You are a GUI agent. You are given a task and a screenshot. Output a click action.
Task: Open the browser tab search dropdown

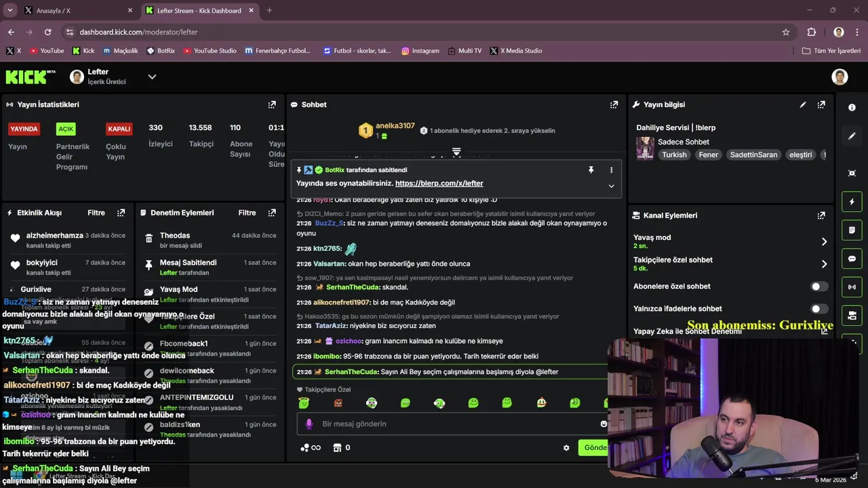(x=10, y=10)
